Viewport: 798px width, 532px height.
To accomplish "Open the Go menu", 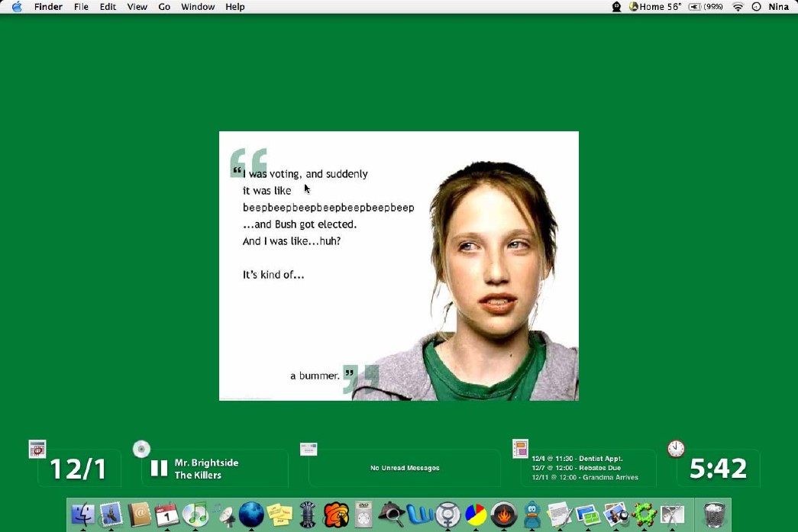I will 163,6.
